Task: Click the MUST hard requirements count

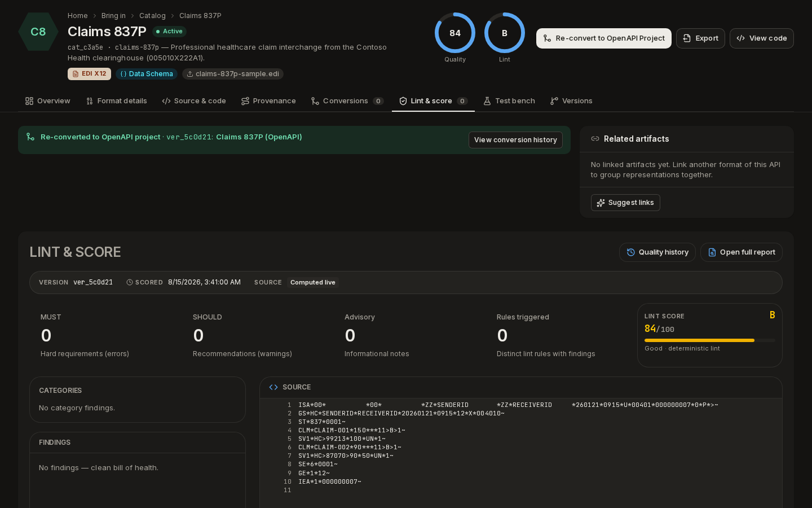Action: pyautogui.click(x=46, y=336)
